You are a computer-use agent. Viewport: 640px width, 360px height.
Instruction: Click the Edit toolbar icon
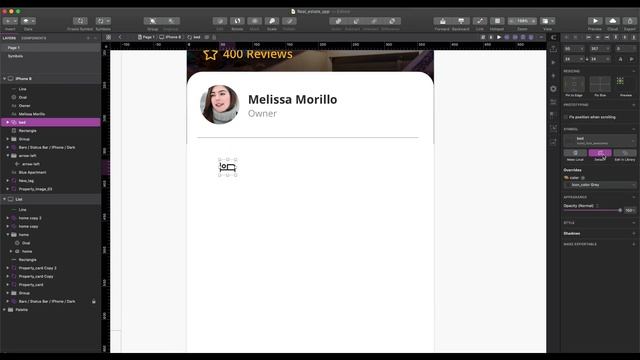[x=220, y=21]
